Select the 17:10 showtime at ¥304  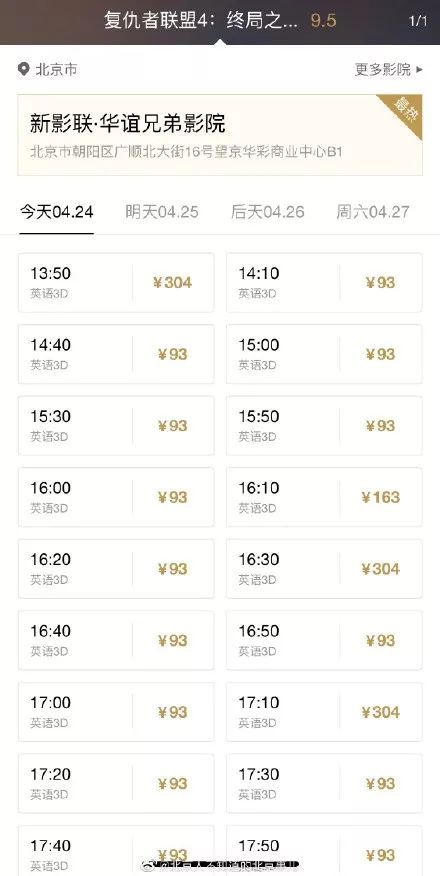point(324,712)
